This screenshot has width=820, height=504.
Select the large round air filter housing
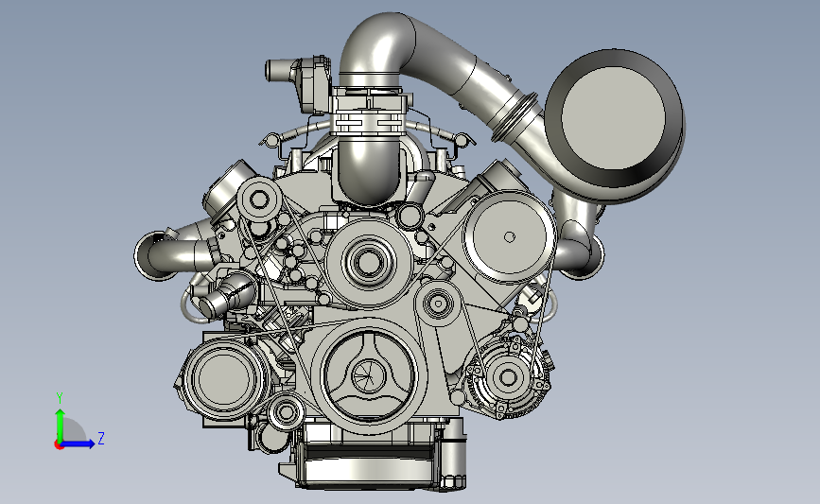(x=615, y=126)
